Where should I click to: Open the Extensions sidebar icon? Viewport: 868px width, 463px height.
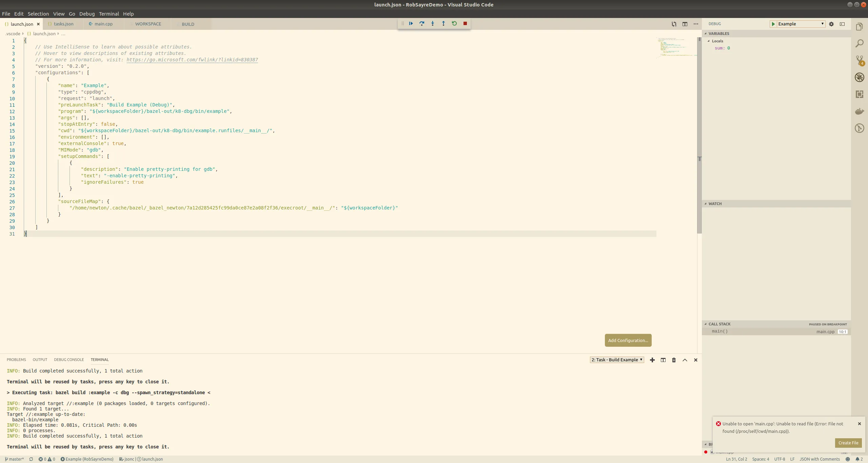point(860,94)
